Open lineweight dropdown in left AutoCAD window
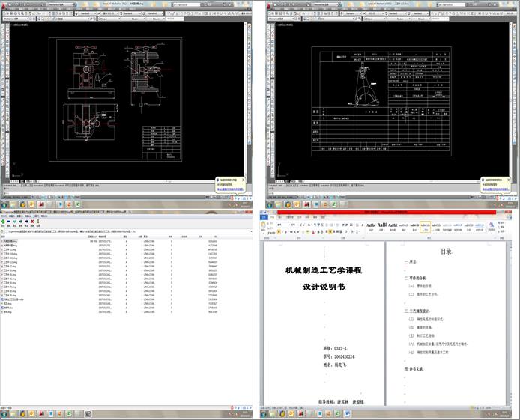Image resolution: width=520 pixels, height=420 pixels. pos(155,19)
